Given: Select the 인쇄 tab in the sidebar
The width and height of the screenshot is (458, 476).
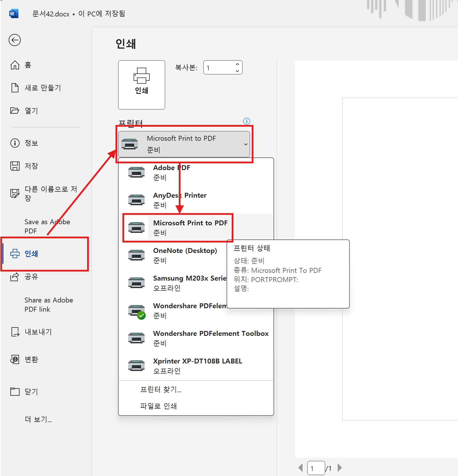Looking at the screenshot, I should click(46, 254).
